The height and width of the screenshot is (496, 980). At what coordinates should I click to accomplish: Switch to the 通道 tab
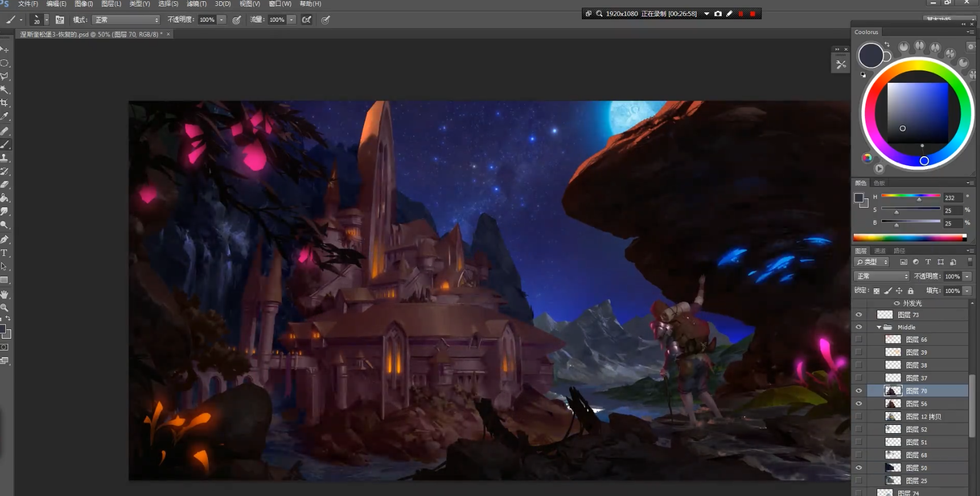(880, 251)
